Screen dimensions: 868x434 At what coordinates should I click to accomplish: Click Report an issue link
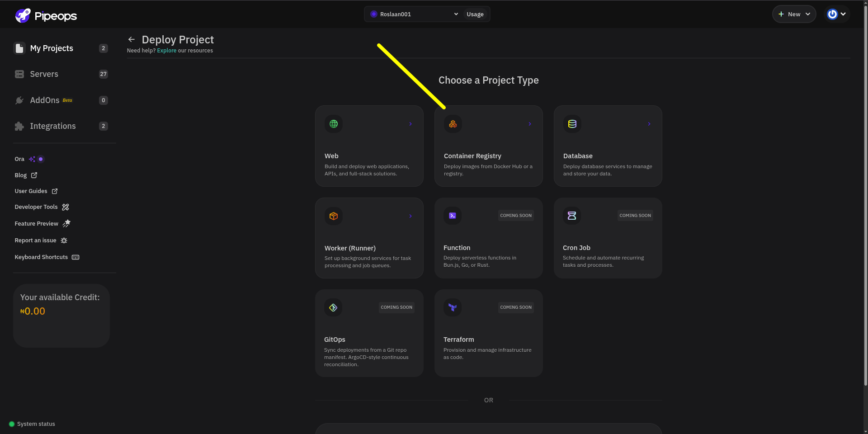coord(41,241)
